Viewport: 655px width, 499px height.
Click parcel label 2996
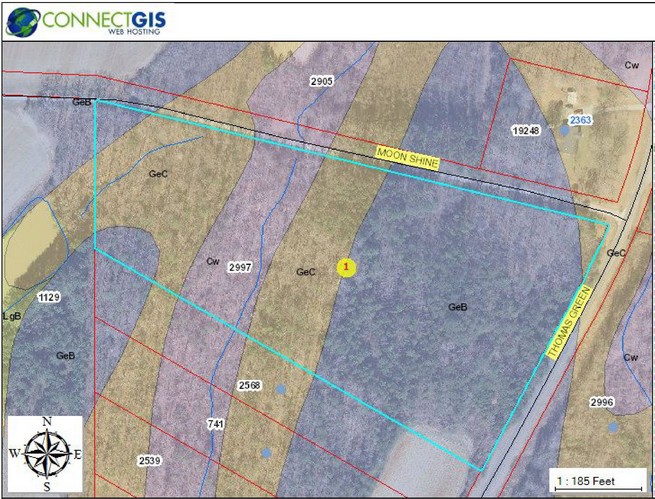pos(602,402)
